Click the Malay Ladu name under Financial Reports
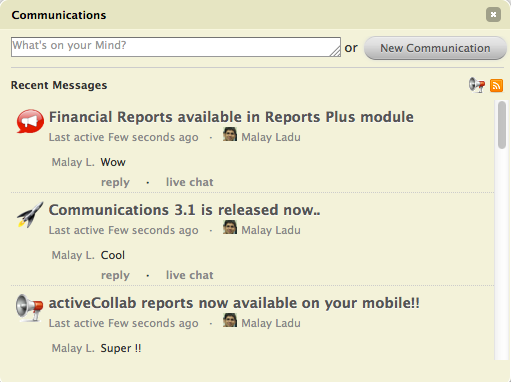The width and height of the screenshot is (511, 382). [271, 137]
